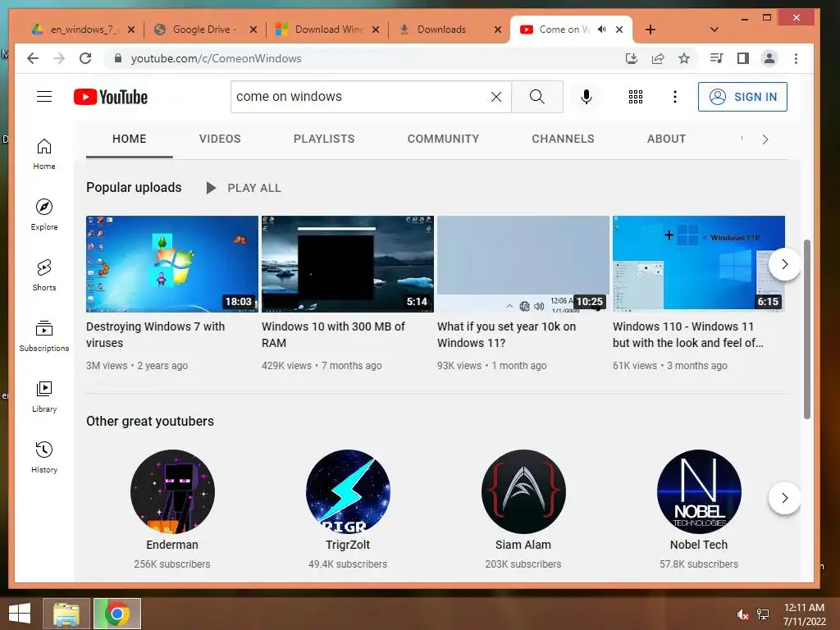
Task: Click the Windows 110 video thumbnail
Action: point(699,264)
